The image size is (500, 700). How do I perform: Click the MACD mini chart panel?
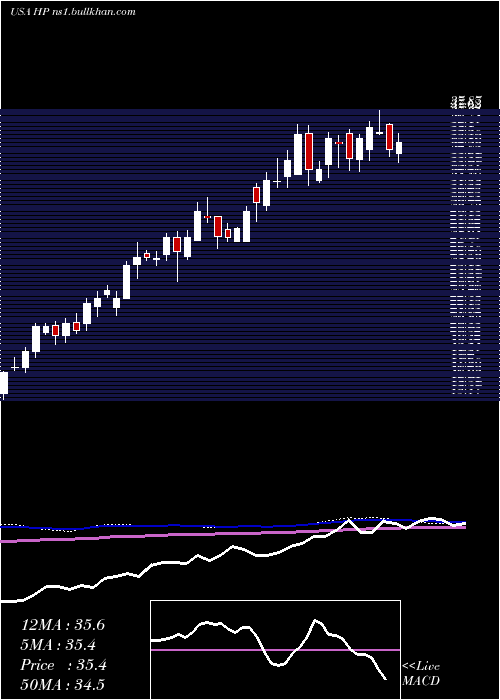tap(275, 650)
